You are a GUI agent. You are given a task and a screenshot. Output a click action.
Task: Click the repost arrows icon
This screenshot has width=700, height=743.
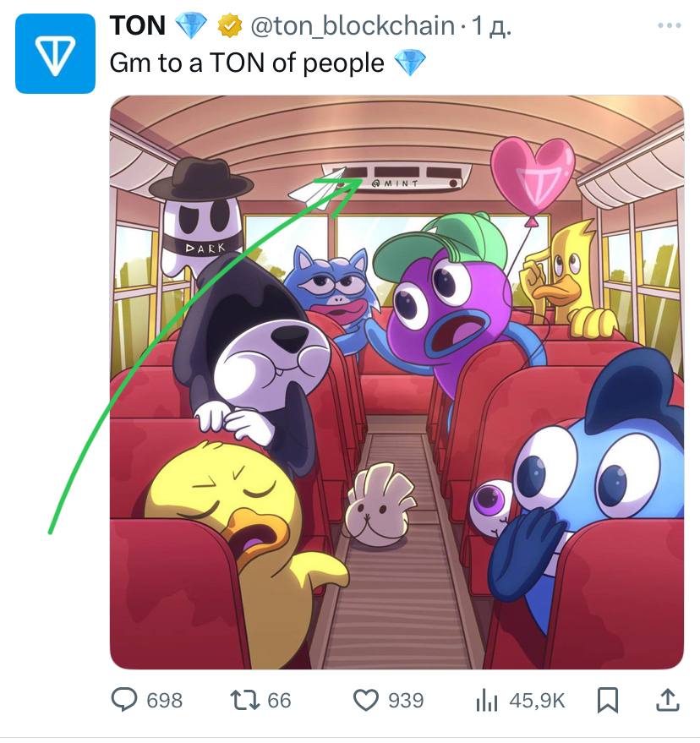point(245,699)
